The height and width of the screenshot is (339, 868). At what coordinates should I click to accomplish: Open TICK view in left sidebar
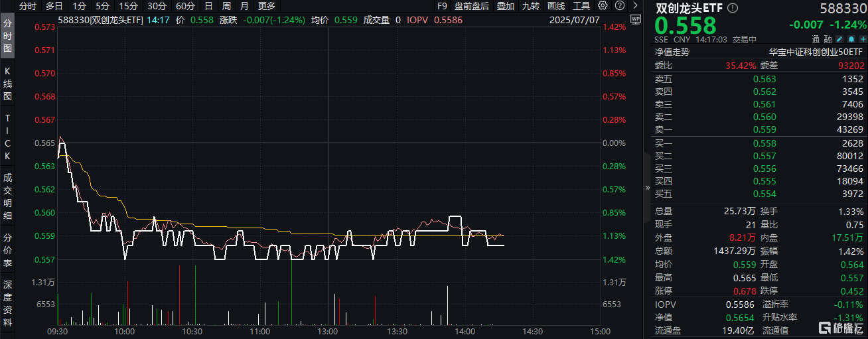pos(7,137)
